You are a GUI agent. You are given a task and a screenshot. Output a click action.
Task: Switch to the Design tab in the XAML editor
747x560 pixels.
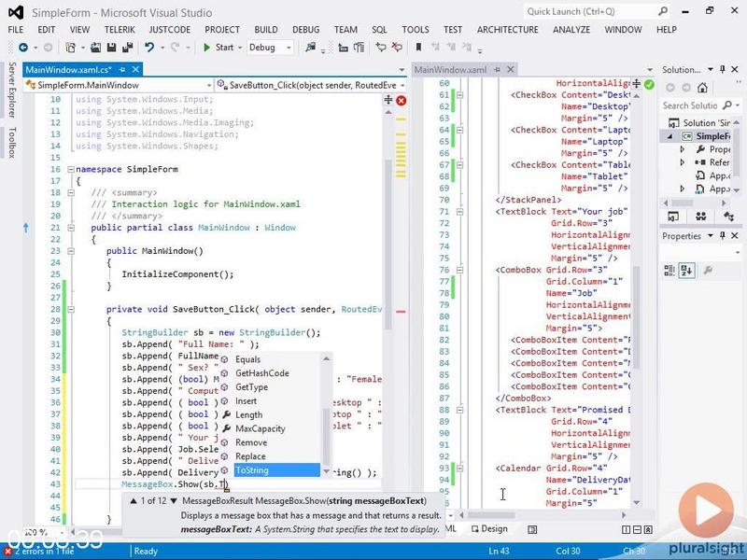click(489, 528)
